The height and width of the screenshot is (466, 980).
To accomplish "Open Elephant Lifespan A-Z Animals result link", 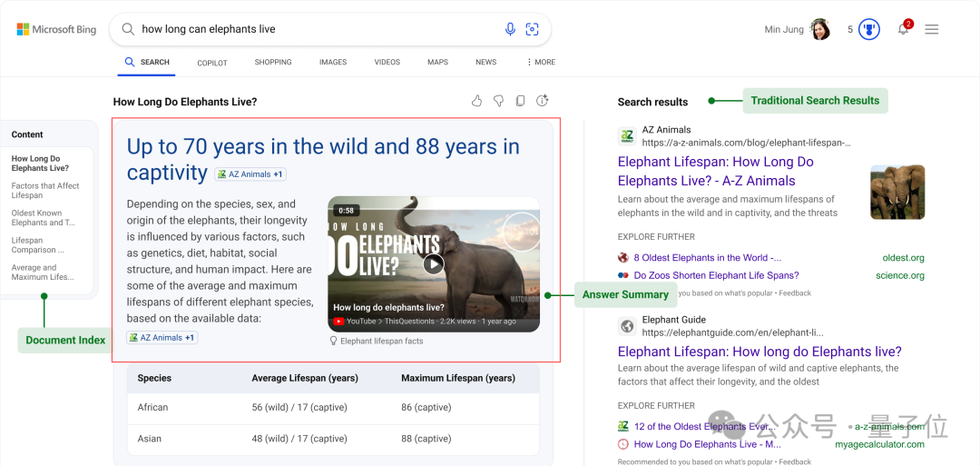I will [716, 172].
